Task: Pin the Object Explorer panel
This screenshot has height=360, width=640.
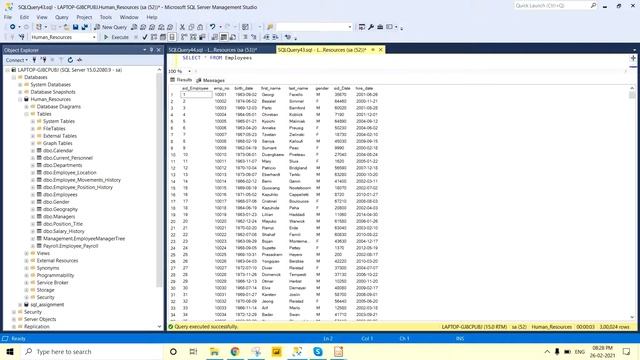Action: tap(151, 50)
